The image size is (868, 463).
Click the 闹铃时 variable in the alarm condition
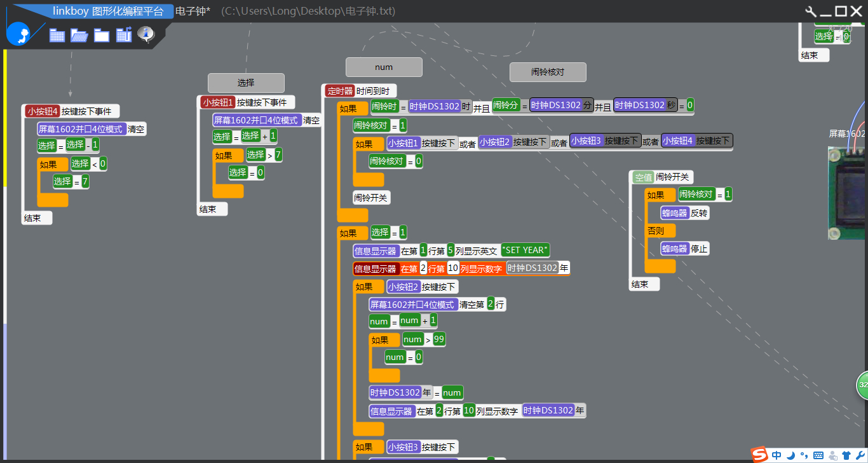384,106
